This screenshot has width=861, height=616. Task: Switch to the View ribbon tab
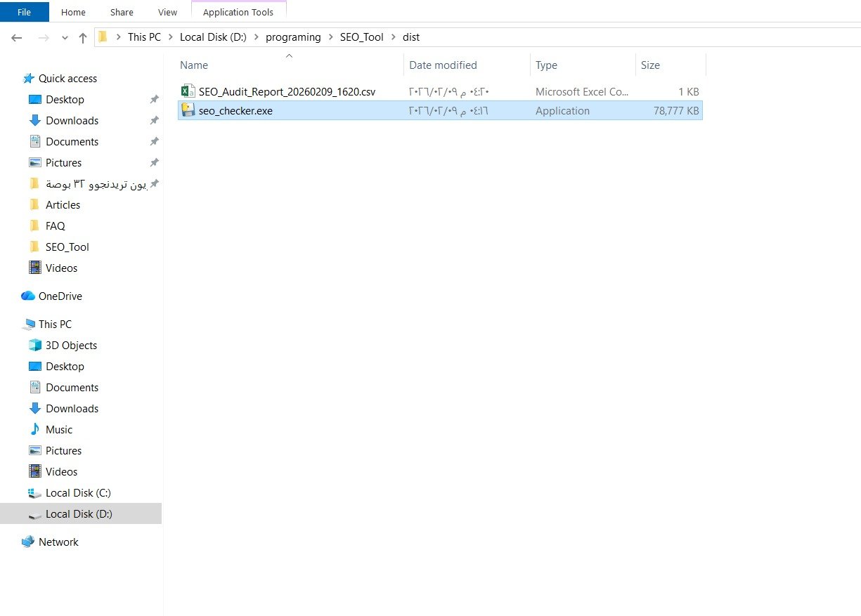[167, 12]
